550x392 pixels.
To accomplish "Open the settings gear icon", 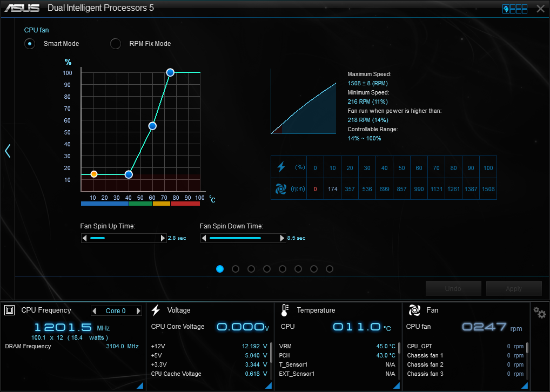I will [540, 313].
